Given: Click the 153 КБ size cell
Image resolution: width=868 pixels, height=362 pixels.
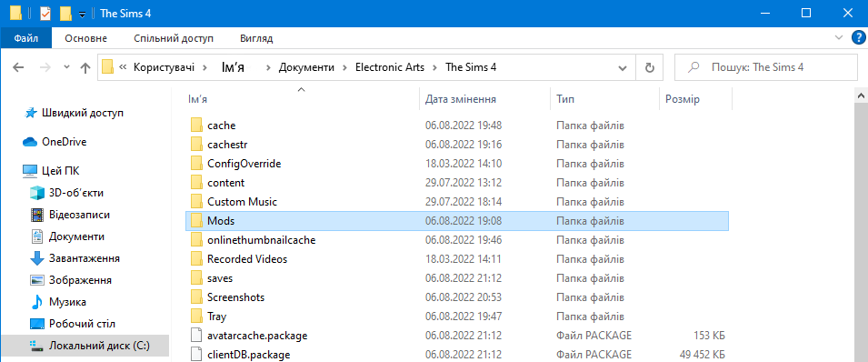Looking at the screenshot, I should coord(709,336).
